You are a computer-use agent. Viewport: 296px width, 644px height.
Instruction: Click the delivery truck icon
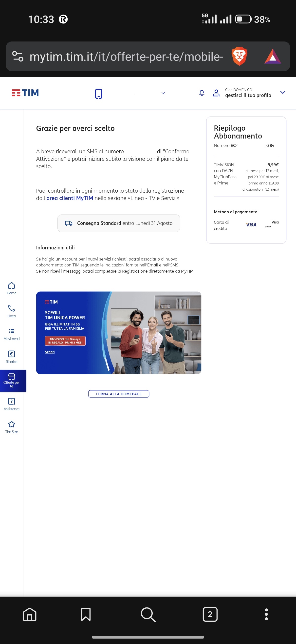69,223
